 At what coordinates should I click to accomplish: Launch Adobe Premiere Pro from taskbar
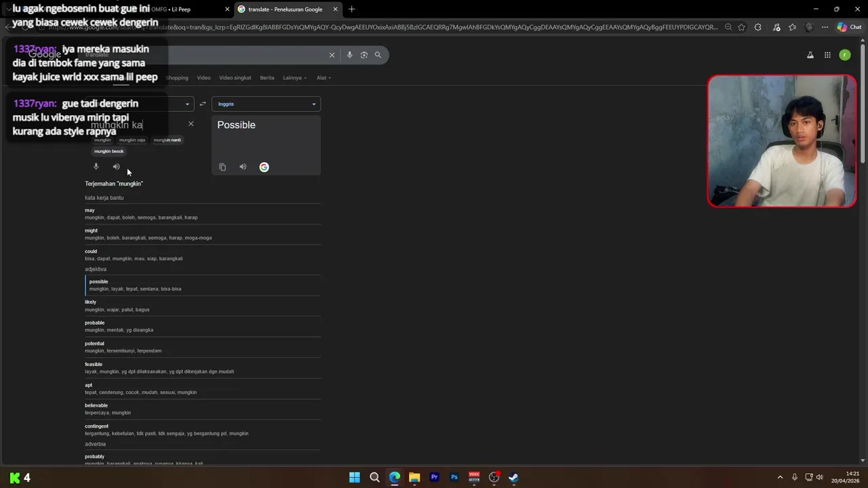click(435, 477)
